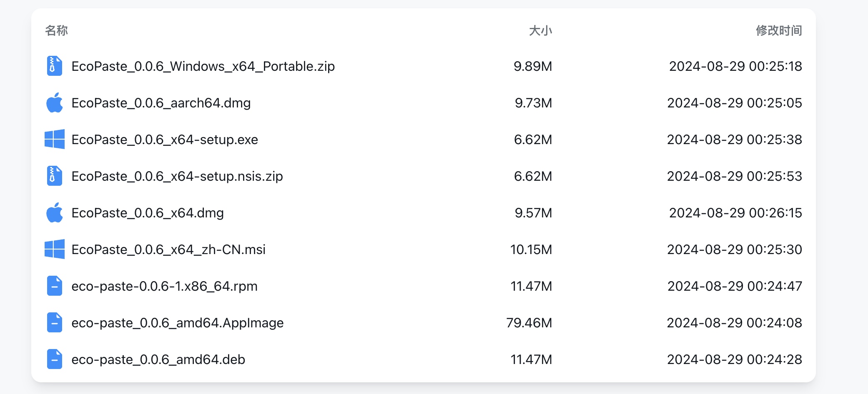Download eco-paste_0.0.6_amd64.deb package
868x394 pixels.
158,360
